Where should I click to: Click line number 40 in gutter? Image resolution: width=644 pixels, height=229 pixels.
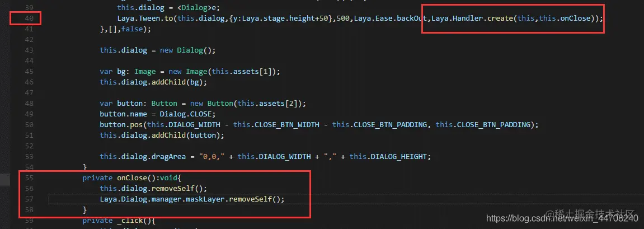point(29,18)
